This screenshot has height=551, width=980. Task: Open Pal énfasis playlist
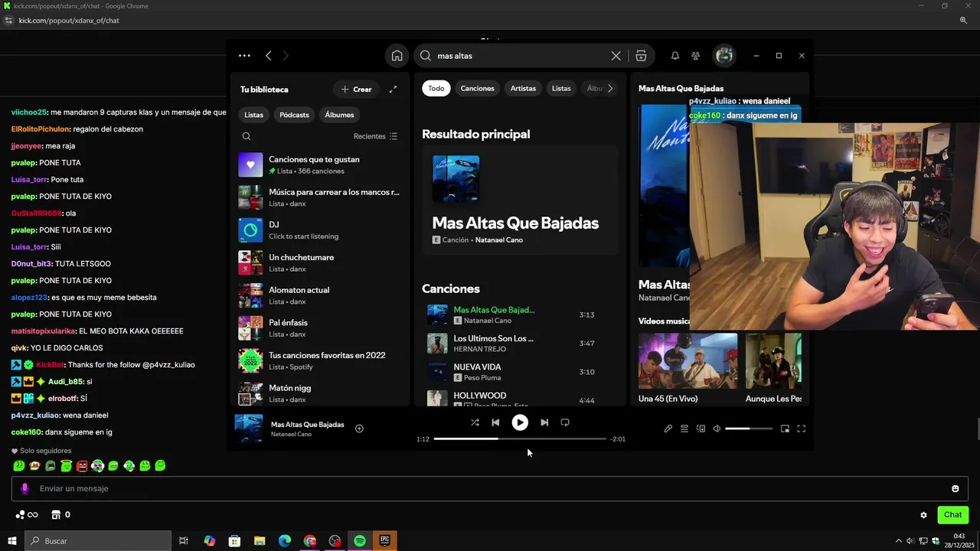[x=319, y=328]
